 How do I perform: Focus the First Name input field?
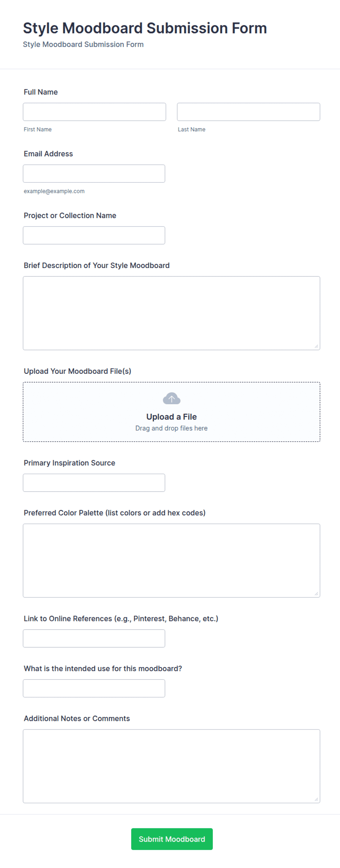94,112
